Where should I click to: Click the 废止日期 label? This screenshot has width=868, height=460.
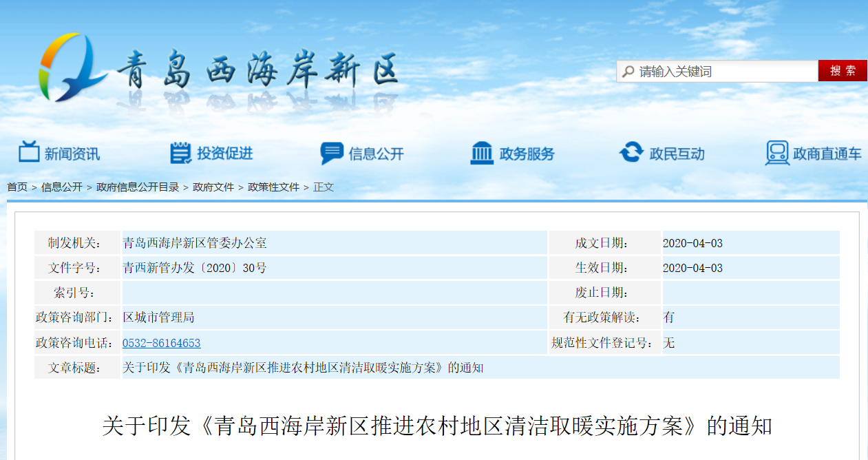602,293
